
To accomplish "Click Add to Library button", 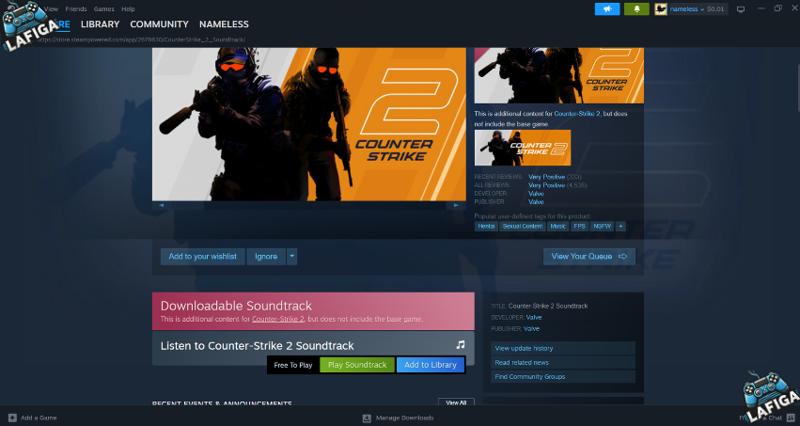I will (x=431, y=365).
